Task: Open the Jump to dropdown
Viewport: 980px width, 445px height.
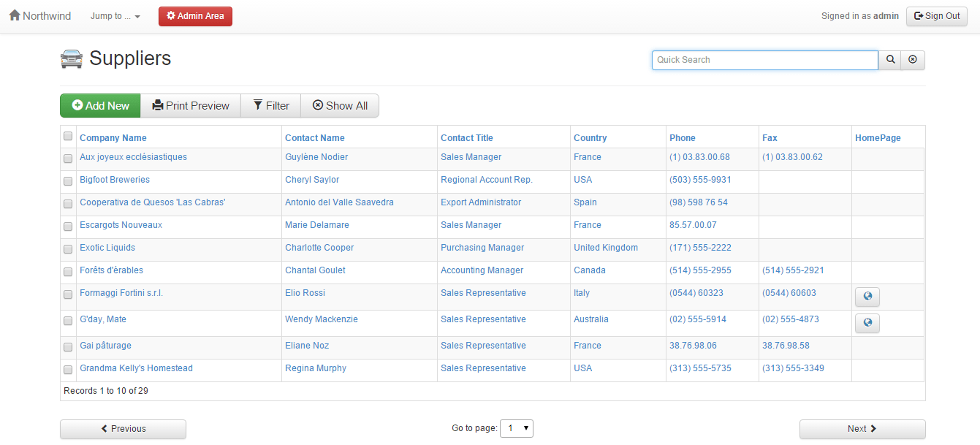Action: [114, 15]
